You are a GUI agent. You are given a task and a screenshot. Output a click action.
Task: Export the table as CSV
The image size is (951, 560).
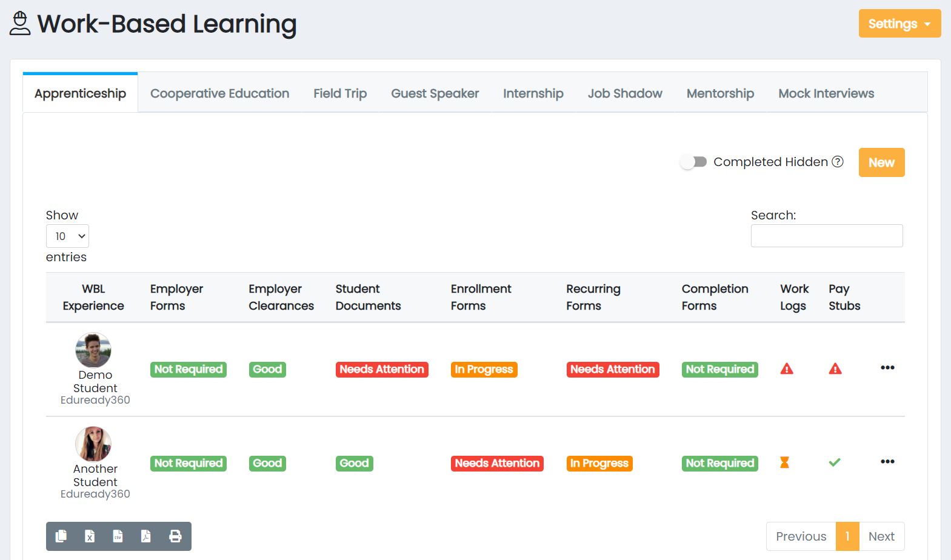pos(118,536)
